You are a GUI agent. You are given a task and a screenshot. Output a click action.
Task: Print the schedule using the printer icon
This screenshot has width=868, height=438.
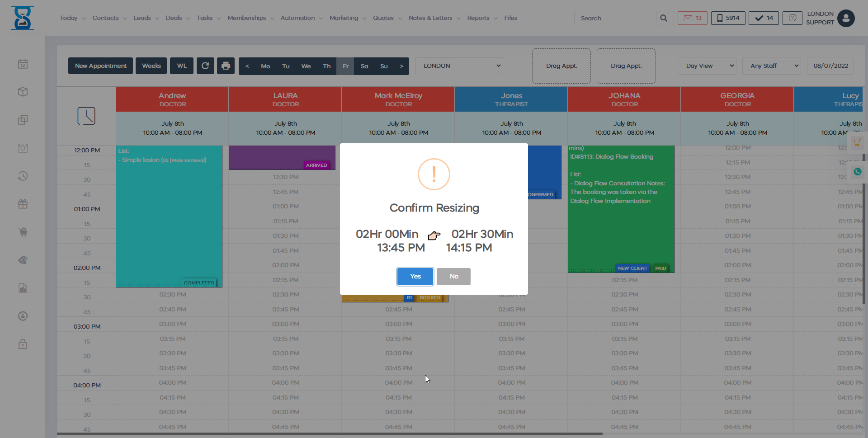226,66
